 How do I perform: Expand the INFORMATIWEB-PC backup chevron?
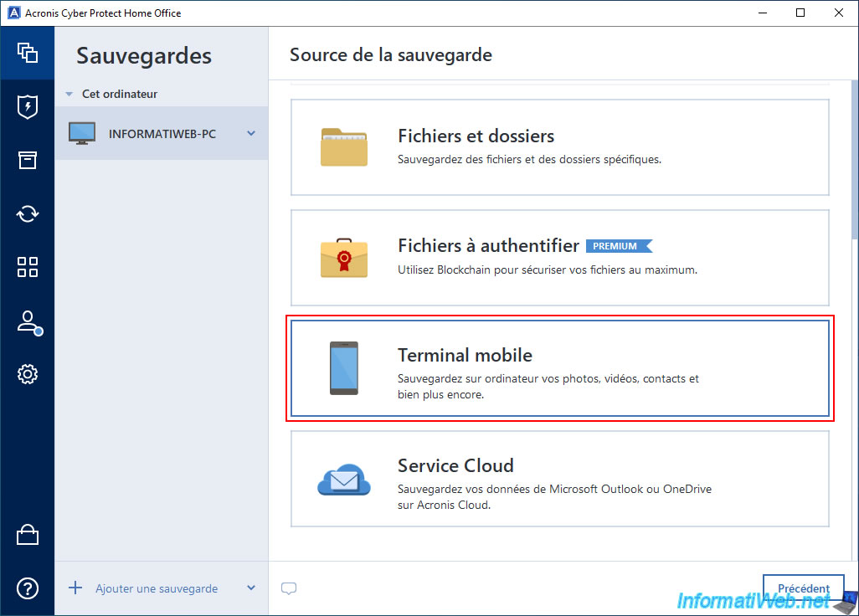click(251, 133)
